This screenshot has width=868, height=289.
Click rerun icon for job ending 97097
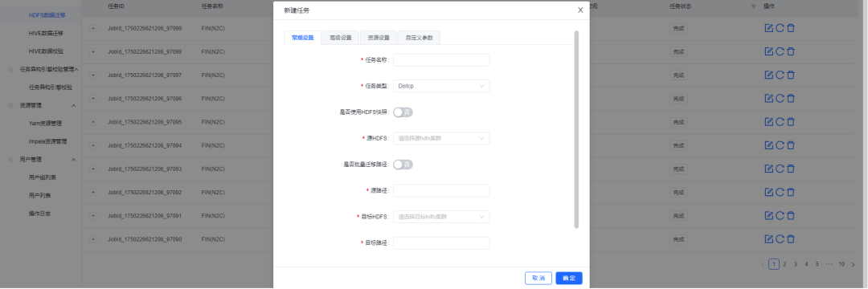tap(780, 75)
